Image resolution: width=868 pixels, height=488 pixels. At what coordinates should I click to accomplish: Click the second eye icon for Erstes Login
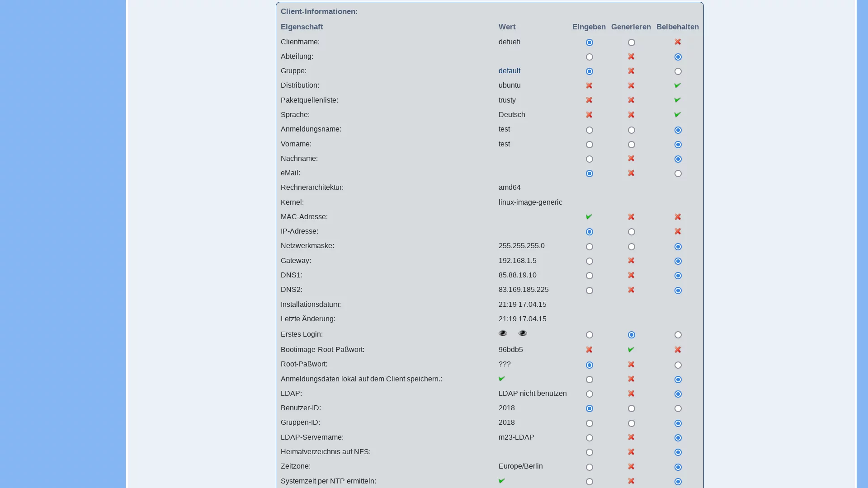coord(523,333)
